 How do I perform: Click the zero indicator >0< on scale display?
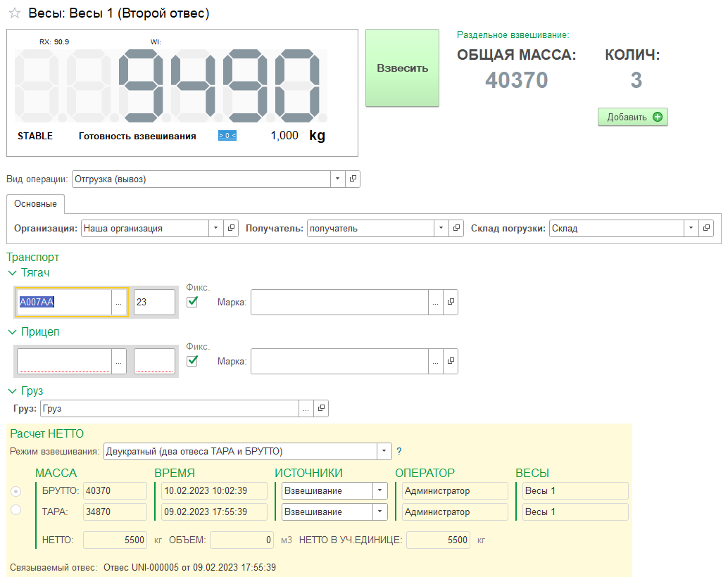[x=227, y=136]
